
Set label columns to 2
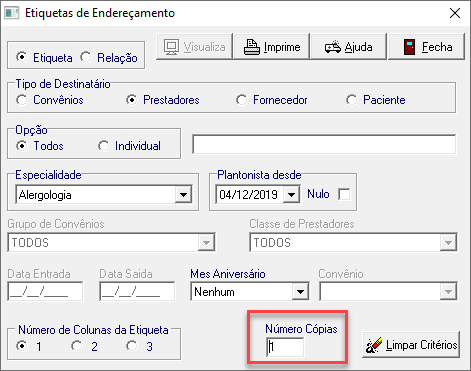pos(77,346)
